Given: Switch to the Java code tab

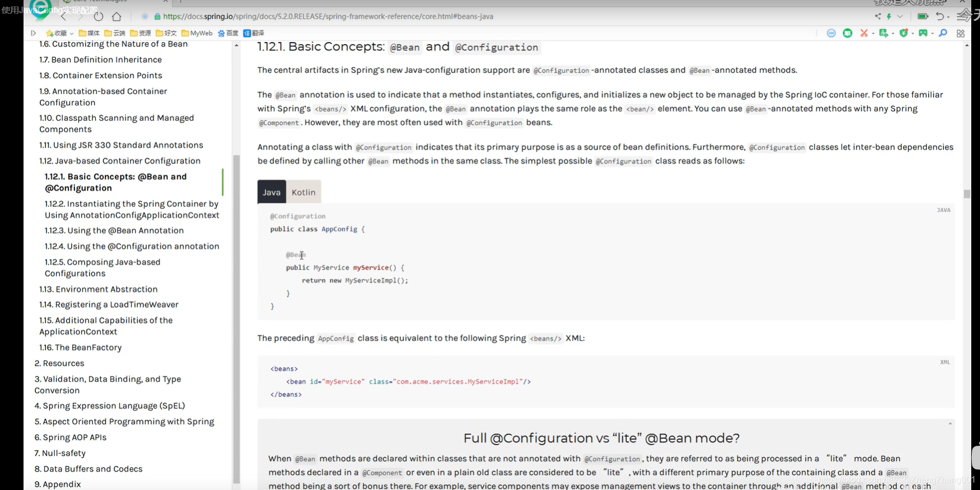Looking at the screenshot, I should point(271,192).
